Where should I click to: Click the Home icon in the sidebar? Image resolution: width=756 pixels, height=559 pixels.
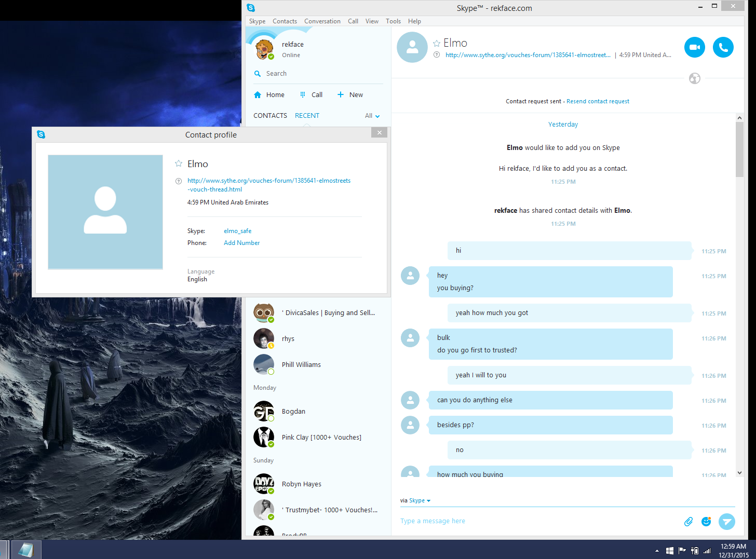[x=258, y=95]
